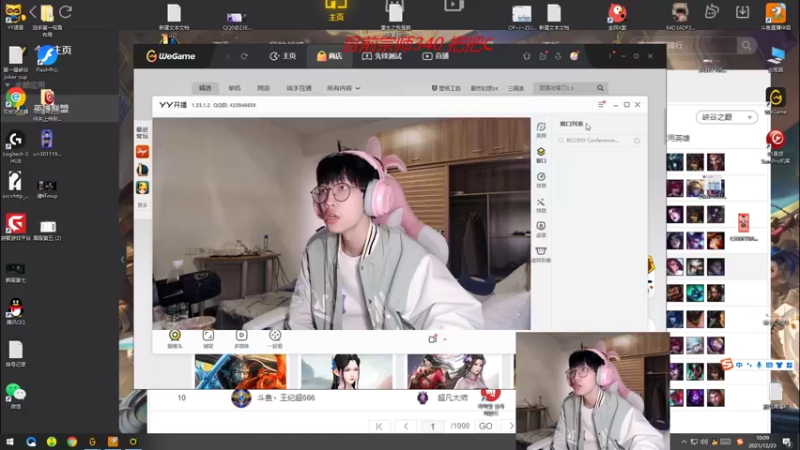Open the WeGame shield icon
Screen dimensions: 800x450
point(527,56)
